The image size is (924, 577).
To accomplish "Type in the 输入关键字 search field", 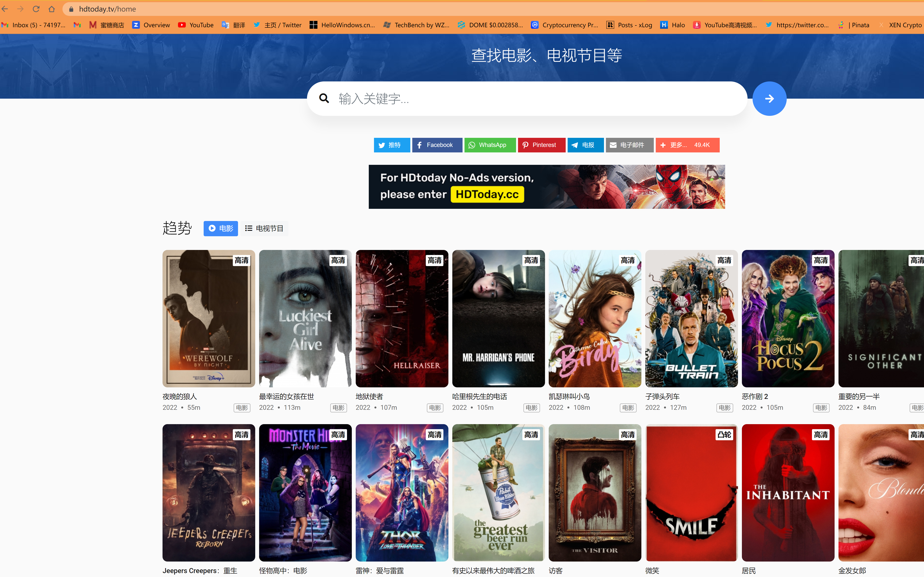I will 534,98.
